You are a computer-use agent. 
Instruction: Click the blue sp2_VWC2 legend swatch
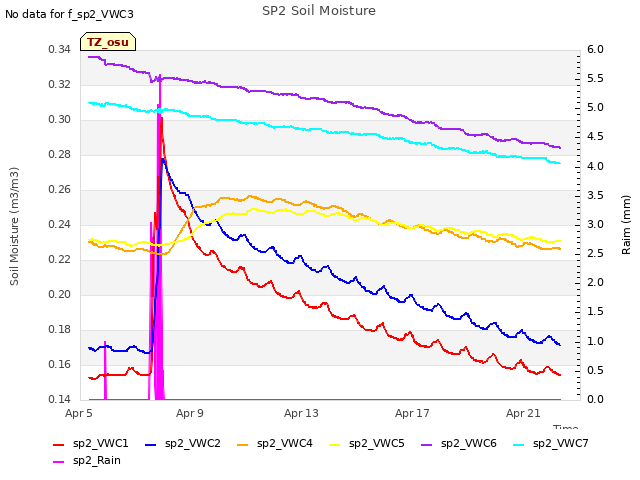click(151, 444)
